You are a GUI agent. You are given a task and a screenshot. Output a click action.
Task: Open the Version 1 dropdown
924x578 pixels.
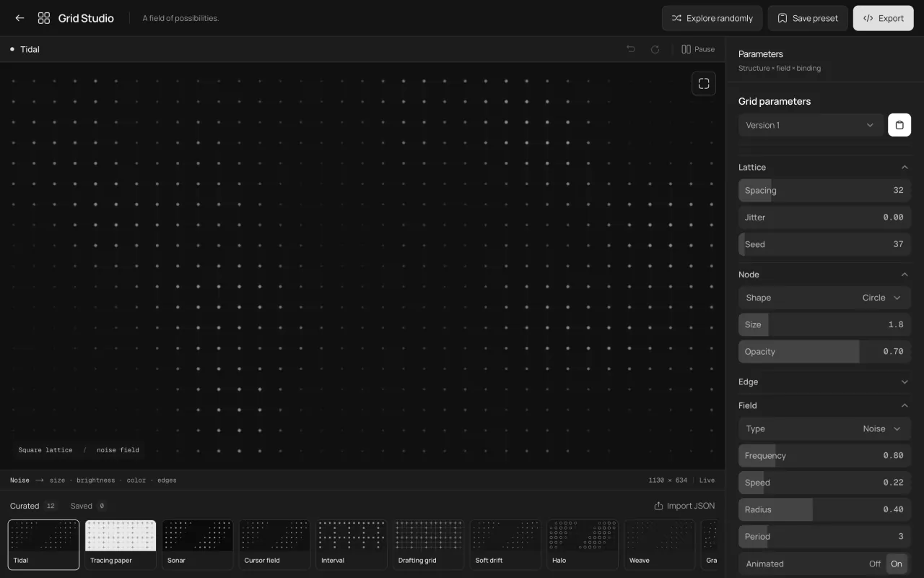(x=811, y=125)
